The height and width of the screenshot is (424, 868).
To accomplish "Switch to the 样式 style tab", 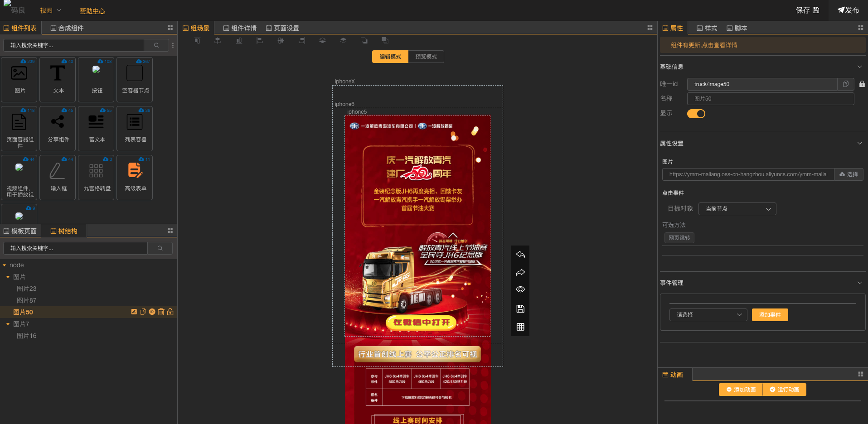I will click(707, 28).
